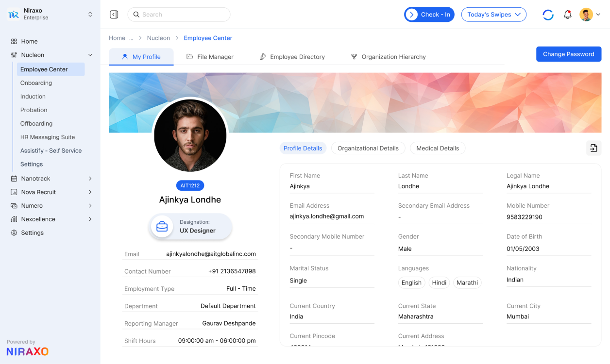Open the Medical Details tab
Viewport: 610px width, 364px height.
pos(438,148)
